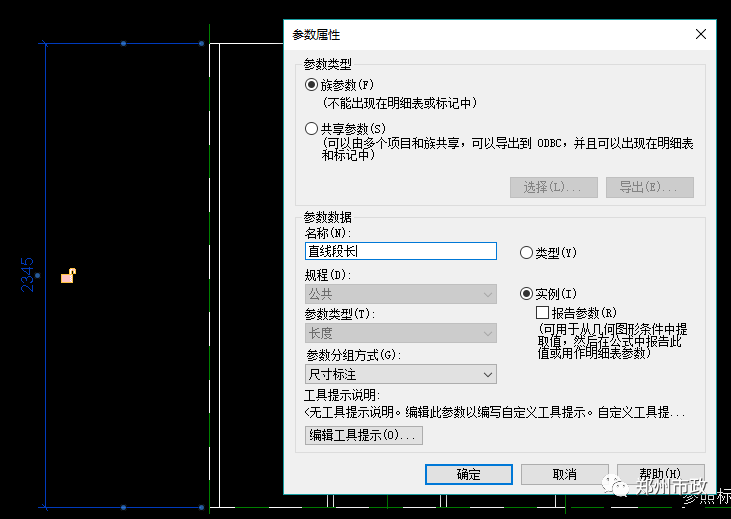The image size is (731, 519).
Task: Click the 参数属性 dialog title
Action: pos(316,35)
